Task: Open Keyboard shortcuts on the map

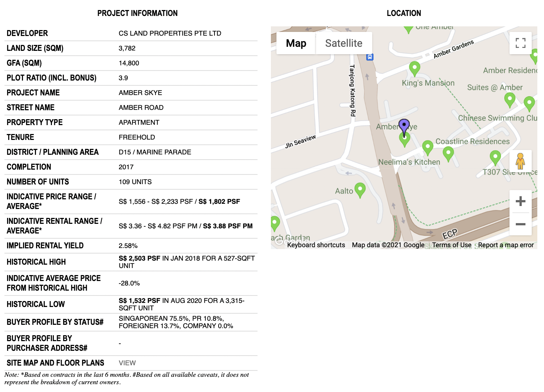Action: pos(316,245)
